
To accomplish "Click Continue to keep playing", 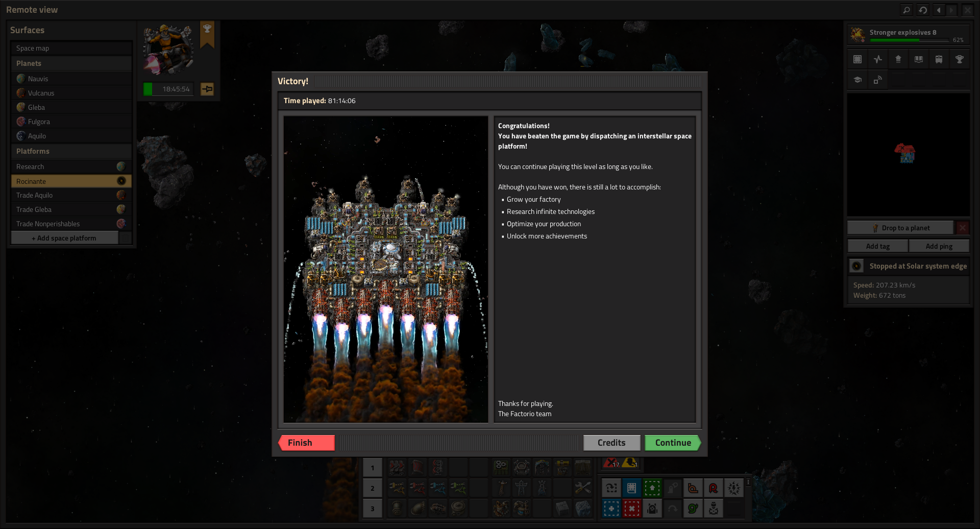I will coord(673,443).
